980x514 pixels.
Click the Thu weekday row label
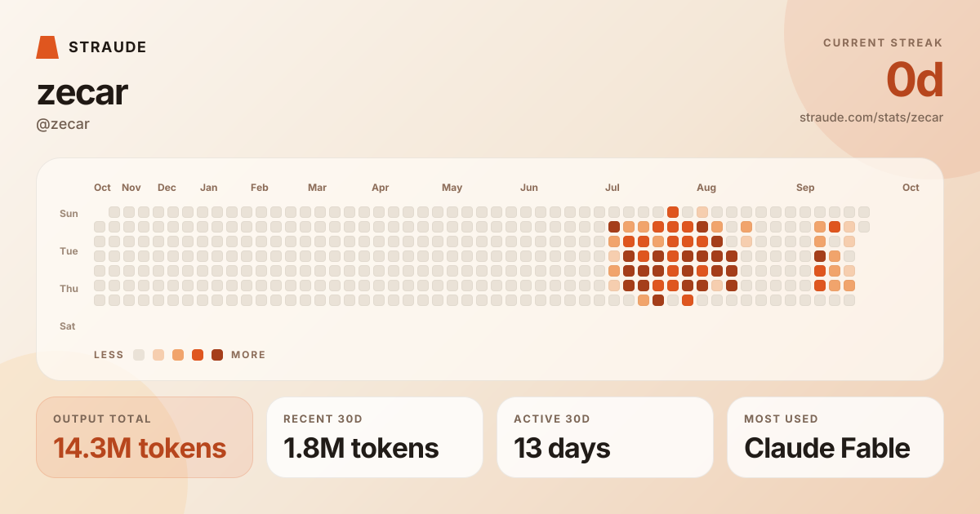pos(69,289)
